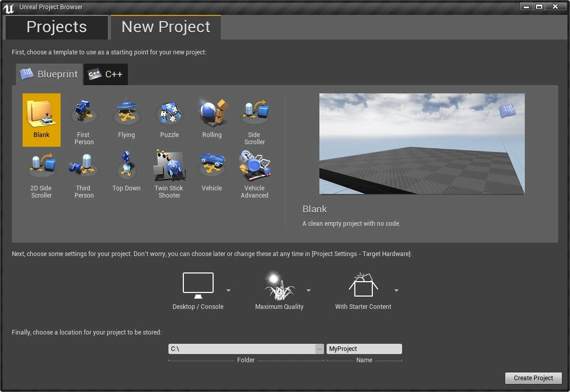This screenshot has width=570, height=392.
Task: Browse for folder using ellipsis button
Action: (319, 349)
